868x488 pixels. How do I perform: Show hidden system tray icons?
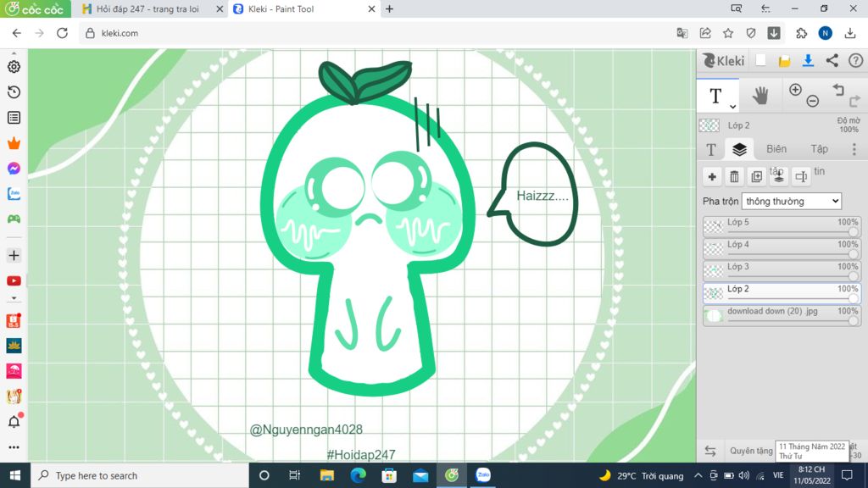698,475
